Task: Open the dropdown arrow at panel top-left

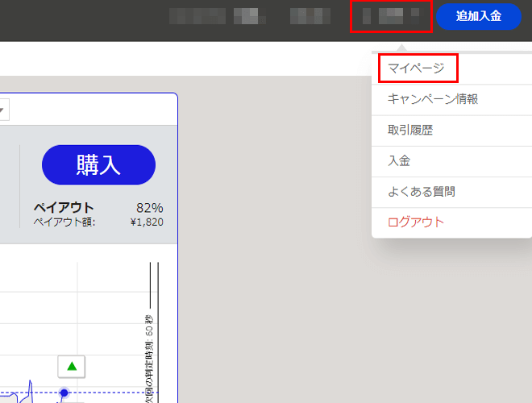Action: tap(2, 110)
